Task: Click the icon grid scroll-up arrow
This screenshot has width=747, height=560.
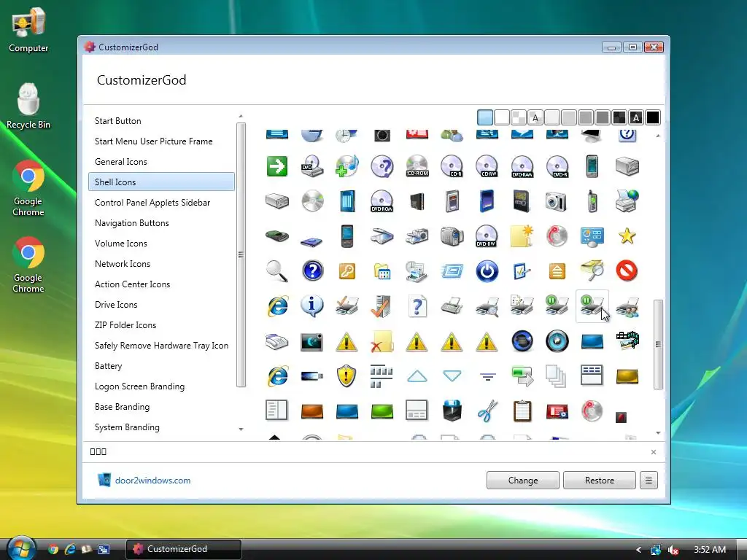Action: (658, 136)
